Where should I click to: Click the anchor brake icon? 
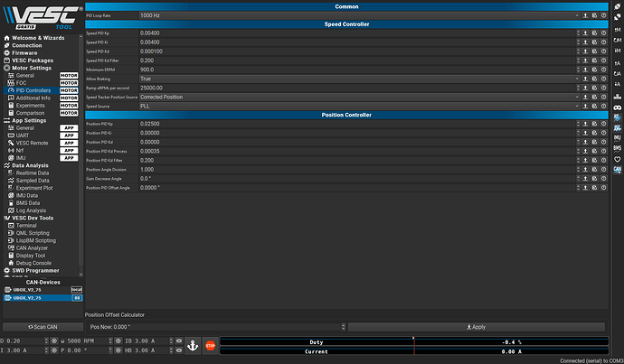pos(193,345)
